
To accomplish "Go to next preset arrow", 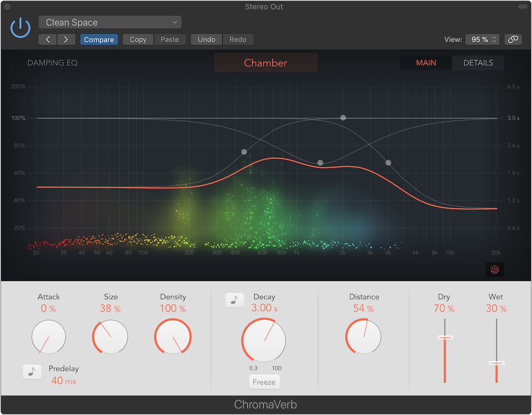I will click(66, 40).
